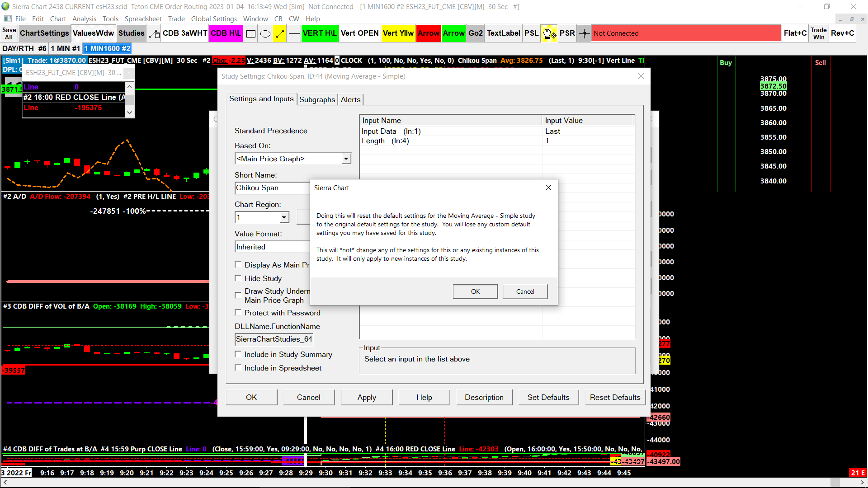The width and height of the screenshot is (868, 488).
Task: Cancel the Sierra Chart reset prompt
Action: coord(525,291)
